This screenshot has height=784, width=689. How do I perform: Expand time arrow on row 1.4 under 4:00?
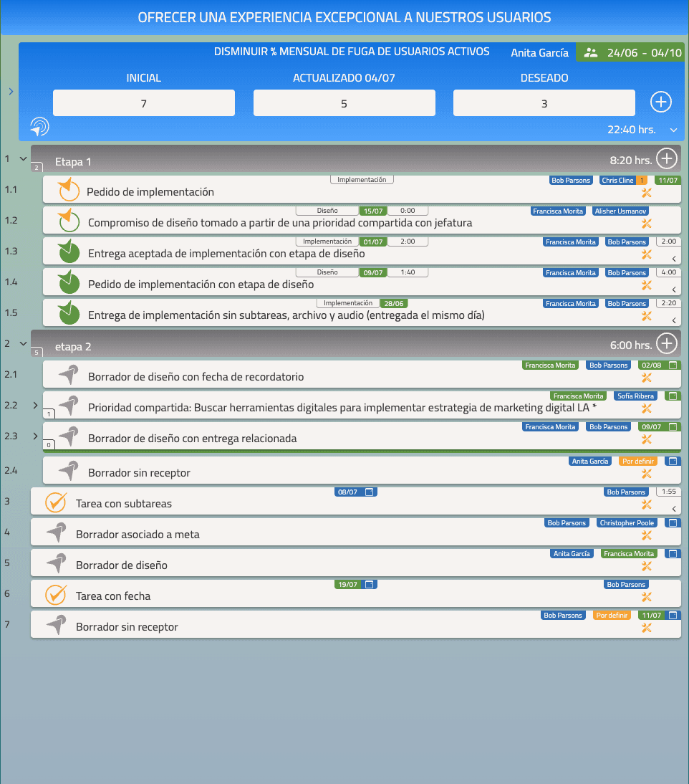tap(674, 290)
